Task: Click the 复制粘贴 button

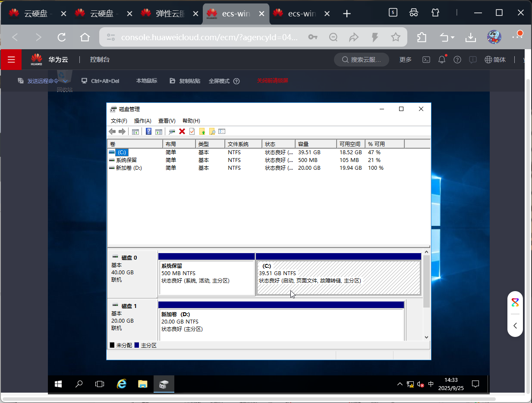Action: point(185,81)
